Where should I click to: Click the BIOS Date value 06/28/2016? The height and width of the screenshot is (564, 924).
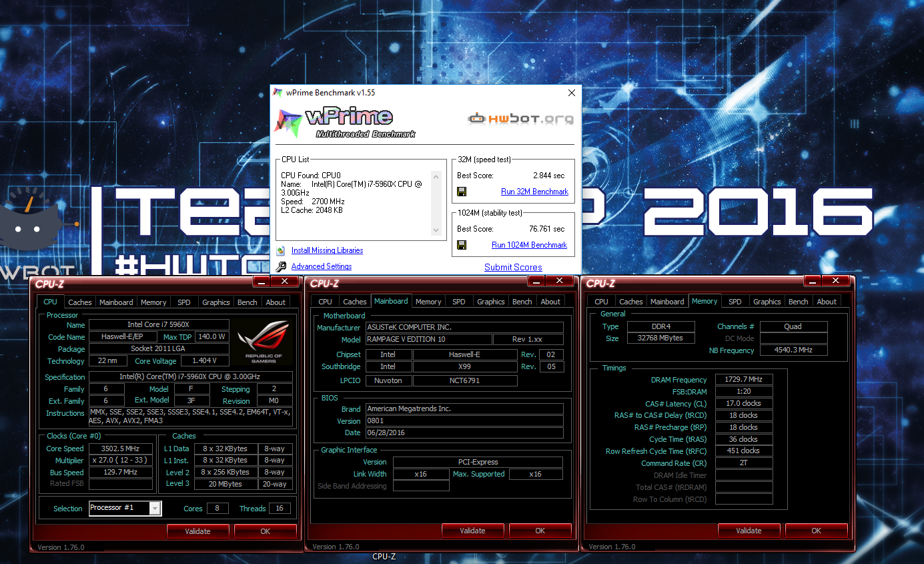pyautogui.click(x=464, y=433)
